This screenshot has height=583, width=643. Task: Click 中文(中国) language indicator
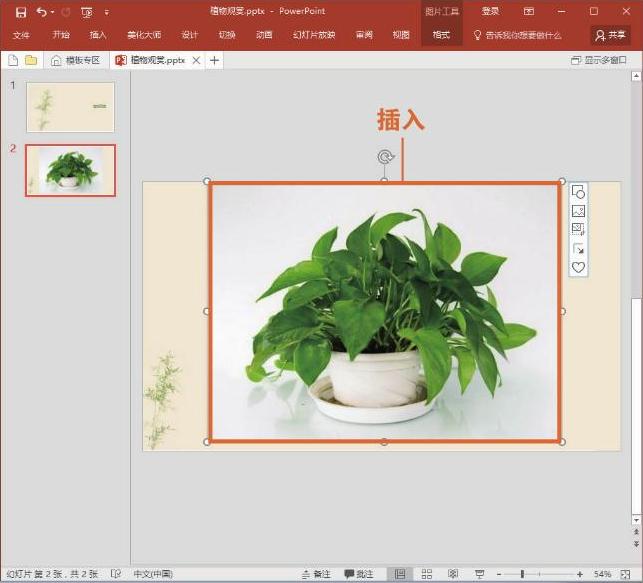pyautogui.click(x=153, y=574)
